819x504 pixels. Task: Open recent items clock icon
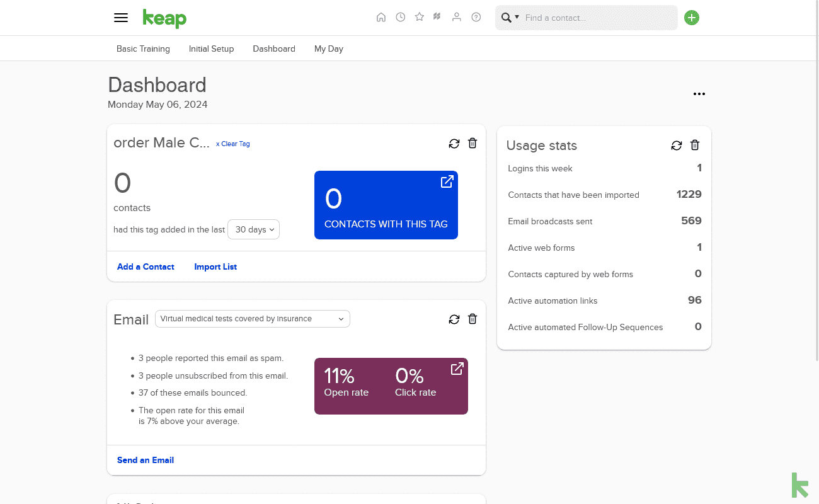401,18
